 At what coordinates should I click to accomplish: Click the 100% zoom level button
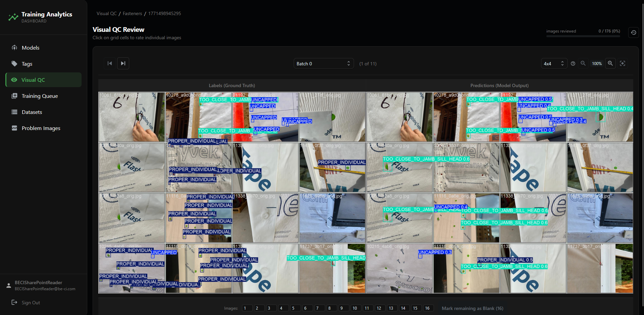[x=597, y=64]
